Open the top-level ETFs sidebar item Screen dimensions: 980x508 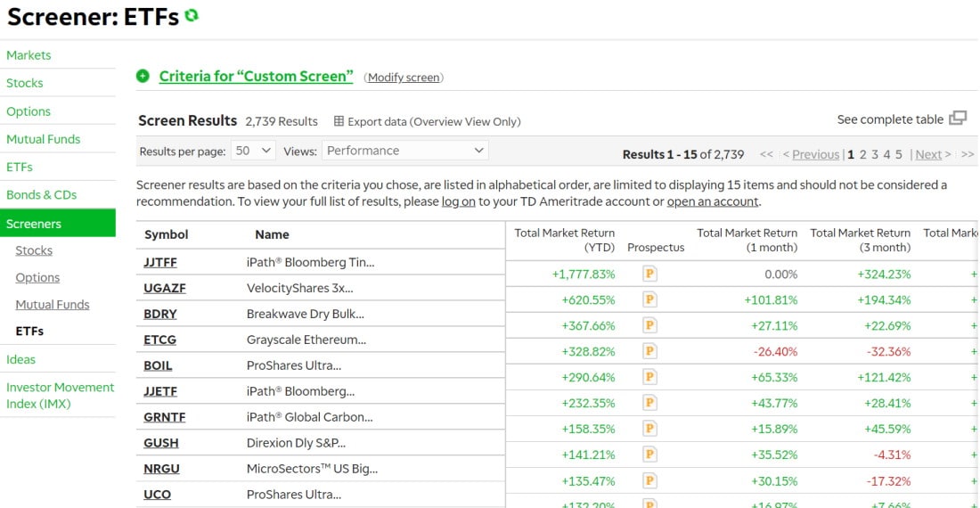coord(20,167)
